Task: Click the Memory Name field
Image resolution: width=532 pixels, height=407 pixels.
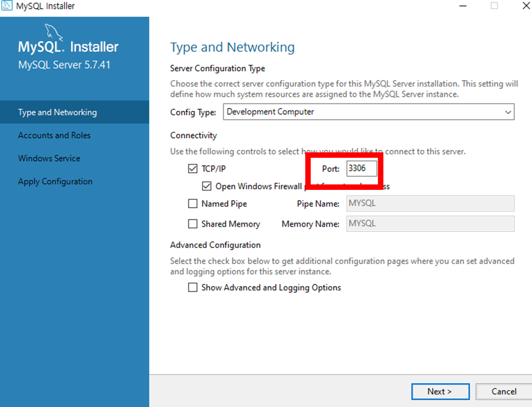Action: click(430, 223)
